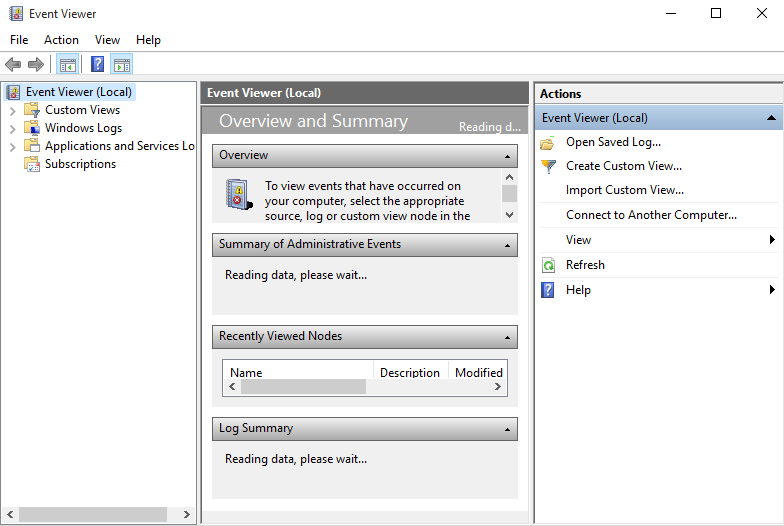
Task: Collapse the Log Summary section
Action: point(508,430)
